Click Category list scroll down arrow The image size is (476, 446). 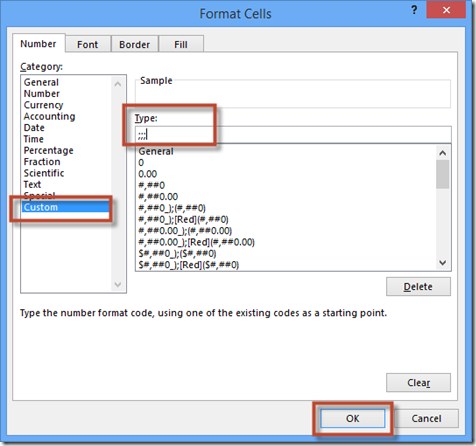coord(118,284)
